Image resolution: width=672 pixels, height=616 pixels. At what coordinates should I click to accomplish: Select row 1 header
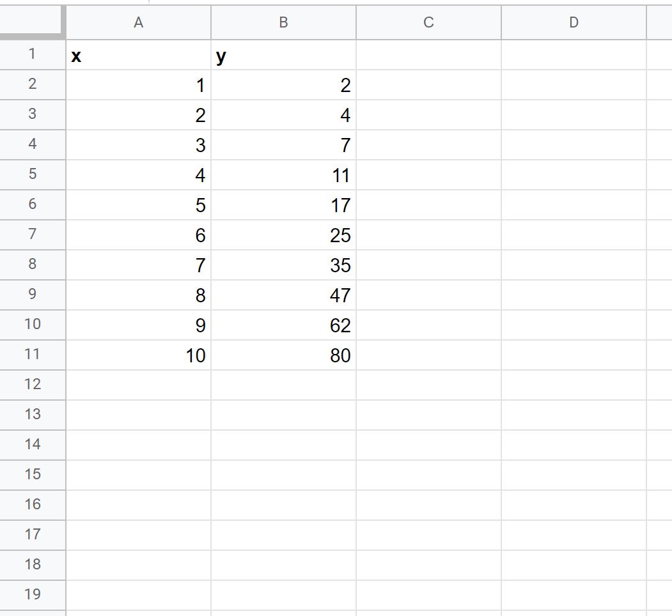point(32,54)
